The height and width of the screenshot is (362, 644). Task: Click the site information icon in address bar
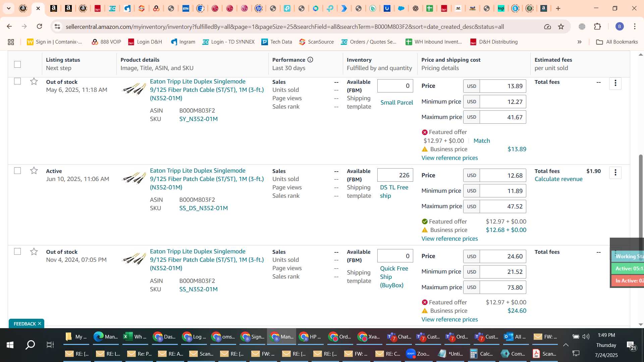[x=57, y=26]
